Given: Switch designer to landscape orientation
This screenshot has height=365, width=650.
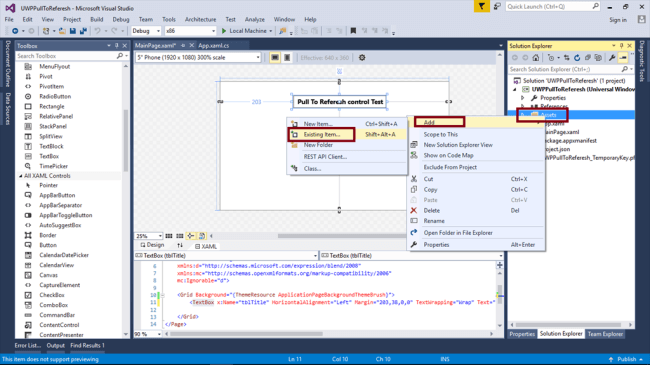Looking at the screenshot, I should tap(274, 58).
